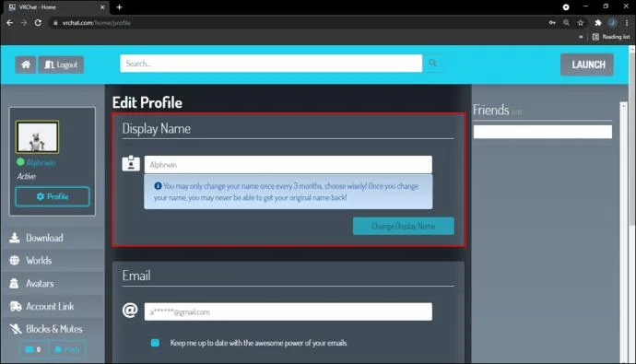Click the browser address bar
This screenshot has width=636, height=364.
(298, 23)
